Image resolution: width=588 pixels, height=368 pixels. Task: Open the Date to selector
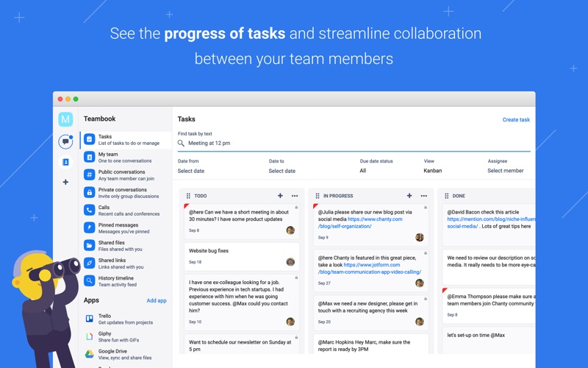282,171
